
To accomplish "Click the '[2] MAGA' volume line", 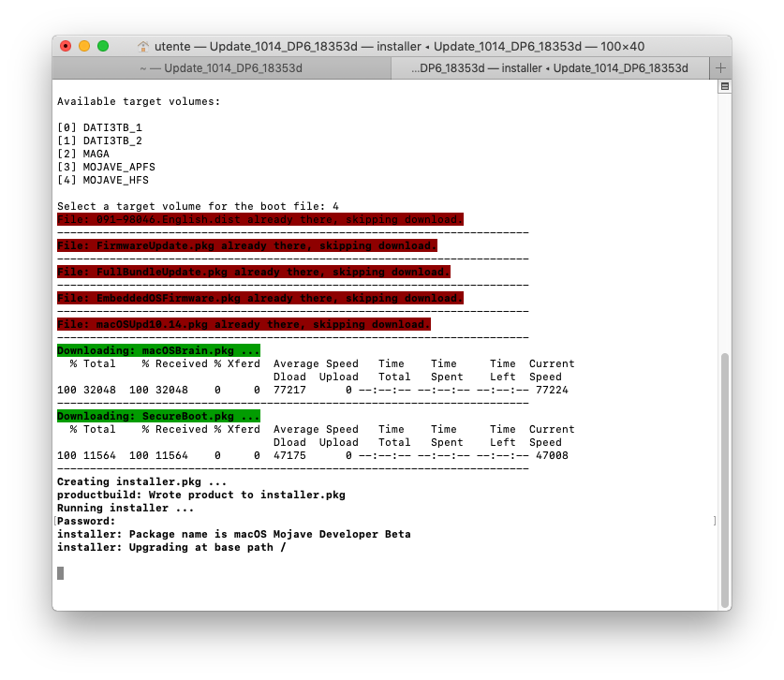I will (83, 154).
